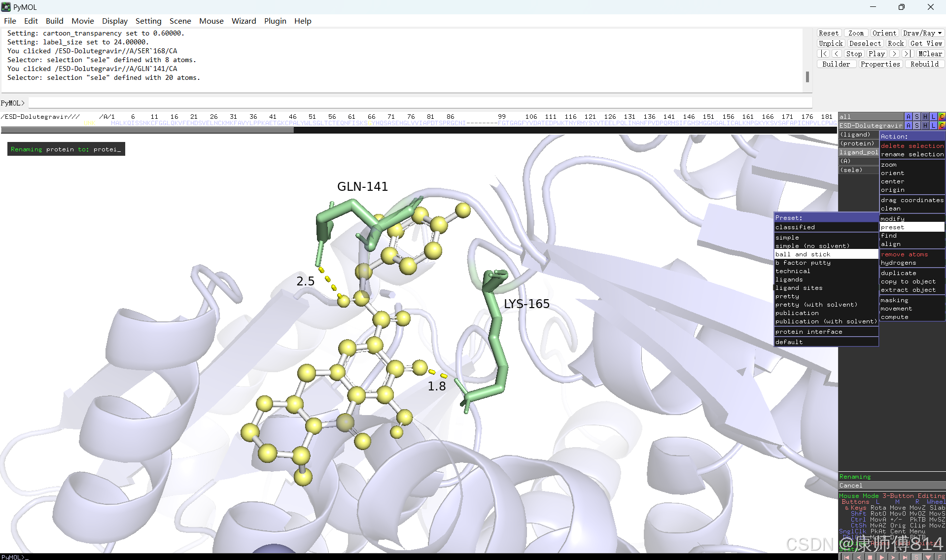Open Color menu for ESD-Dolutegravir object
This screenshot has width=946, height=560.
tap(942, 126)
